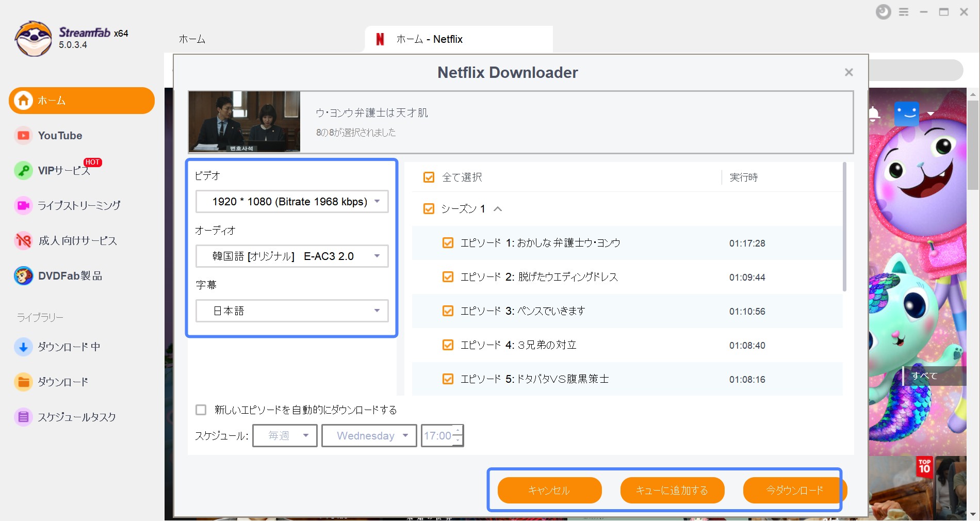Image resolution: width=980 pixels, height=521 pixels.
Task: Click the Add to queue button
Action: (x=672, y=490)
